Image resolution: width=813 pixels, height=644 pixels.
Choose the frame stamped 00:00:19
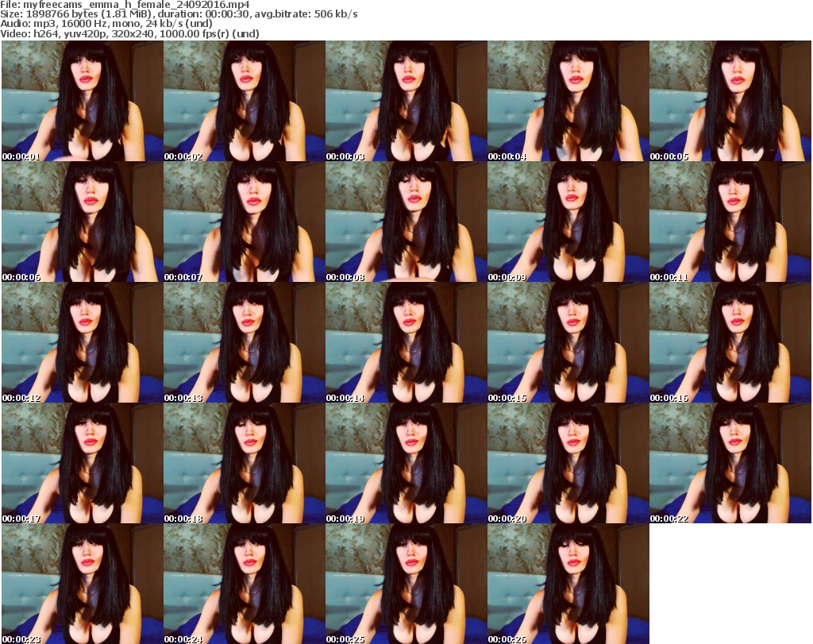[x=406, y=463]
